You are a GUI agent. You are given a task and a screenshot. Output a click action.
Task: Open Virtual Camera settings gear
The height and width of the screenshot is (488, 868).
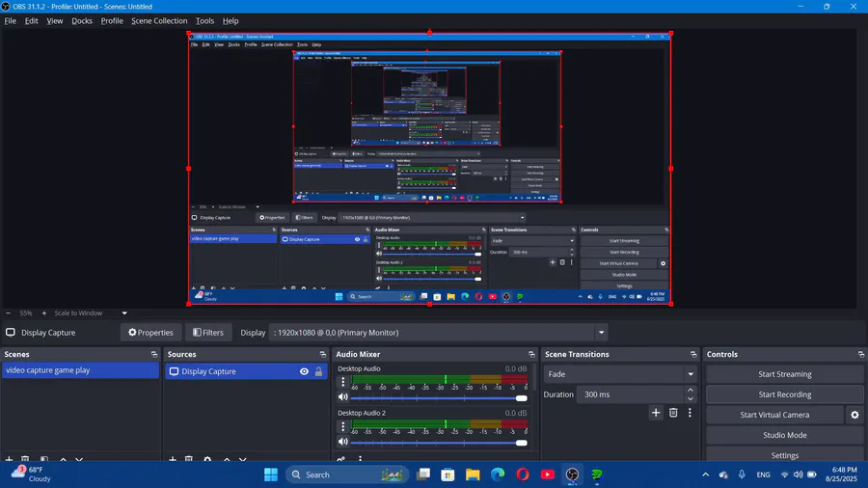(854, 415)
